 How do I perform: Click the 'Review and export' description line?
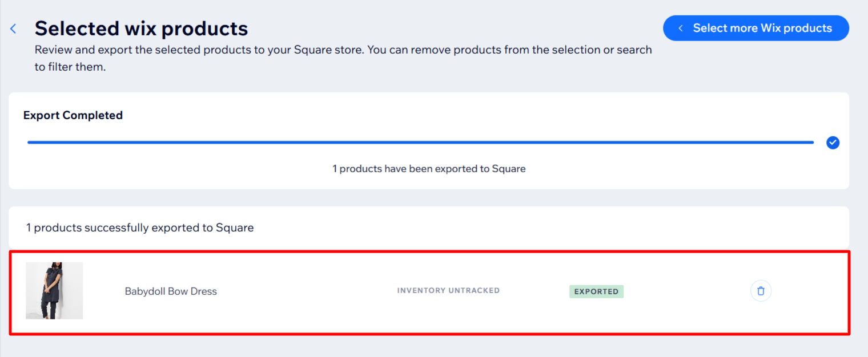click(x=343, y=50)
